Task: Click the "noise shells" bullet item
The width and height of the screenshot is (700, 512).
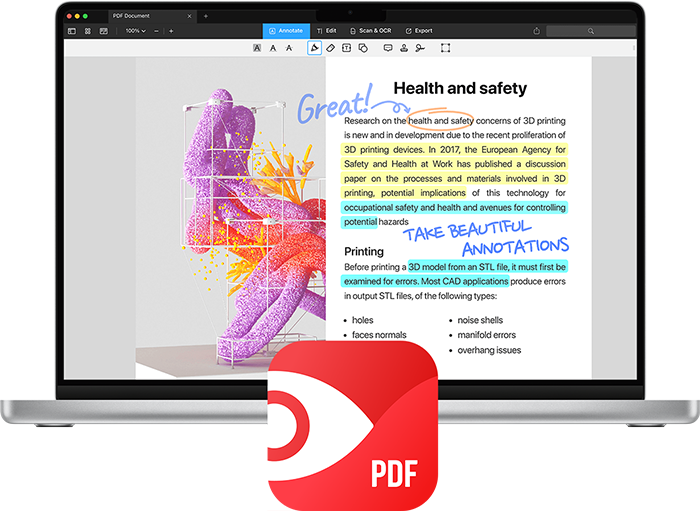Action: (x=480, y=320)
